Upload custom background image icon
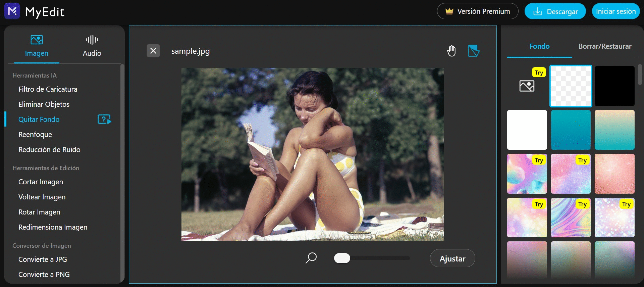Image resolution: width=644 pixels, height=287 pixels. [527, 86]
